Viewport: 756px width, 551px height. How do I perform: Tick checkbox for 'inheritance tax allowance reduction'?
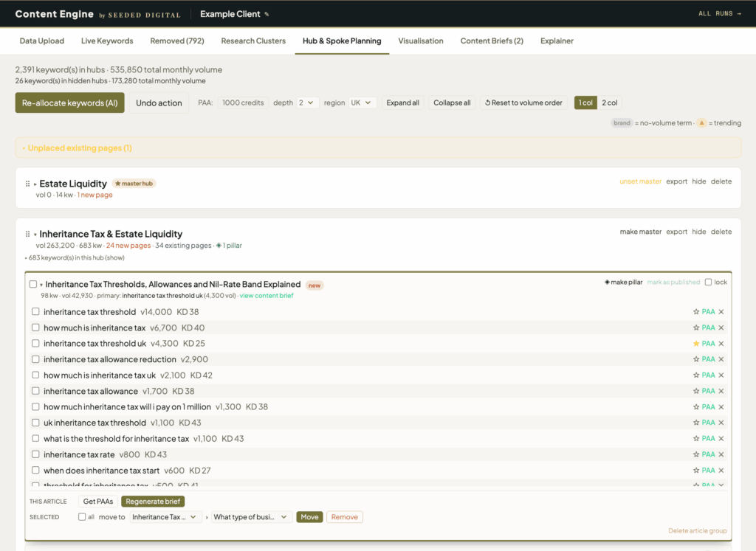point(35,359)
